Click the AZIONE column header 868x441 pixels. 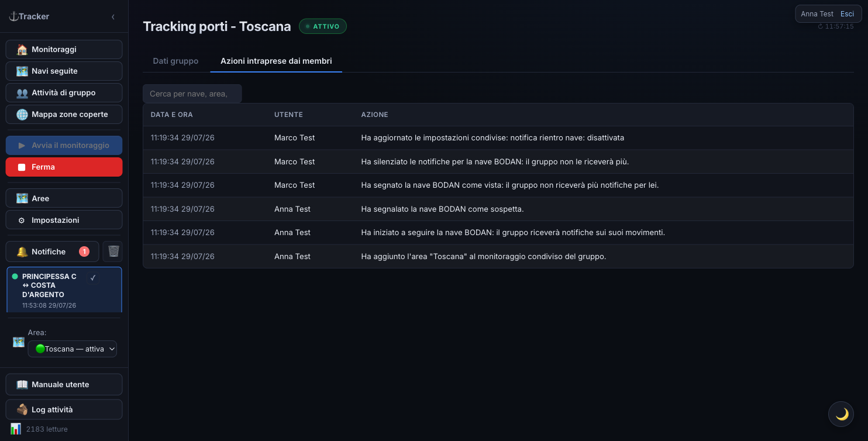[374, 115]
